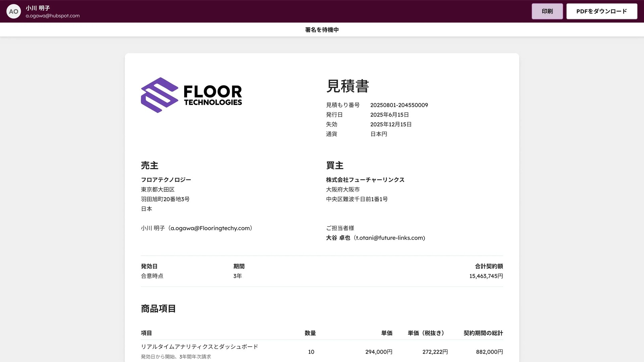This screenshot has height=362, width=644.
Task: Click the AO avatar icon
Action: (14, 11)
